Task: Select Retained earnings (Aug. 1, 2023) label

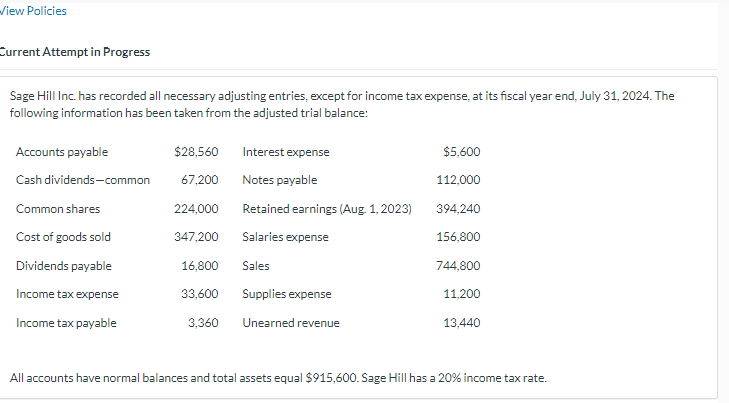Action: (x=327, y=209)
